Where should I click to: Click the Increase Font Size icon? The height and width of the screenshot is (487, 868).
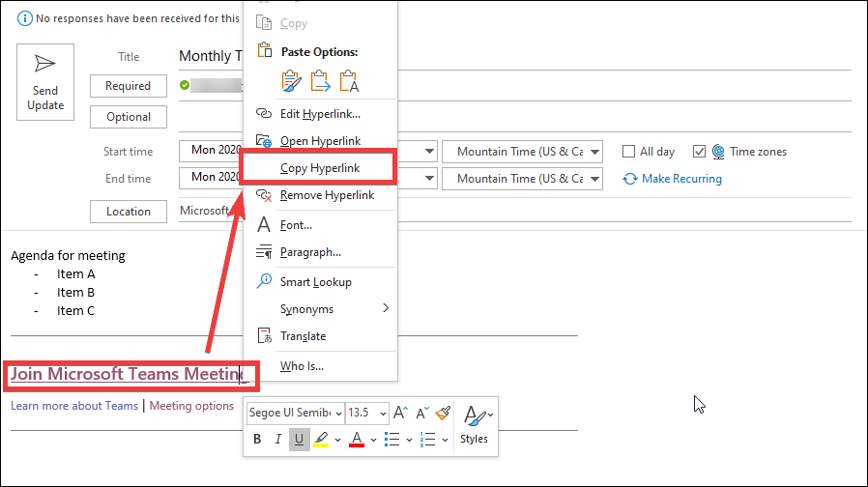(x=400, y=413)
